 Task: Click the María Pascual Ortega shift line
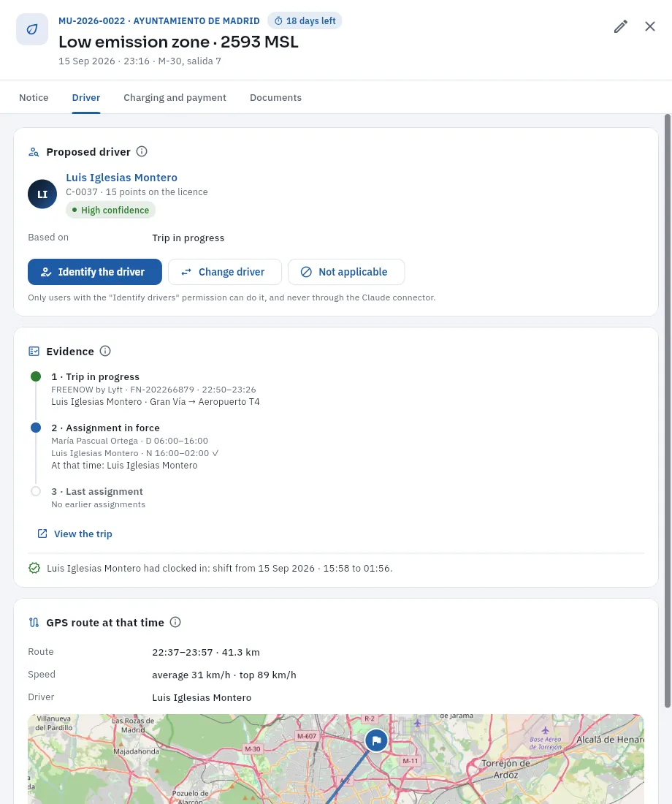pos(130,441)
